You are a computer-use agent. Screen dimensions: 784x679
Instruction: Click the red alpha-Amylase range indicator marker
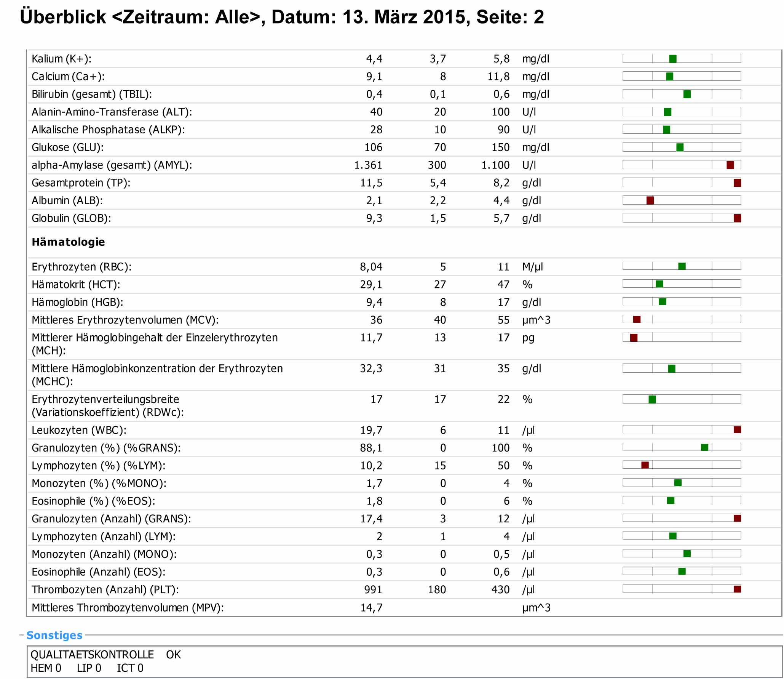[730, 165]
